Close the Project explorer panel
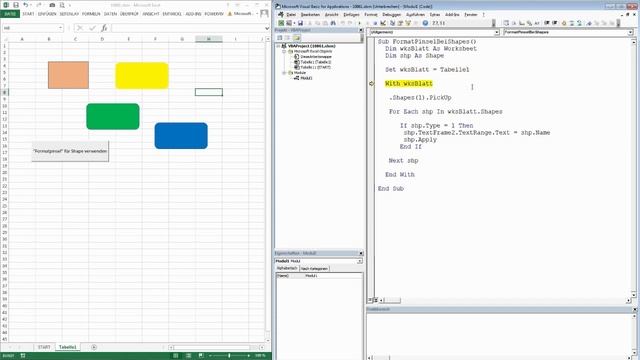 click(361, 30)
